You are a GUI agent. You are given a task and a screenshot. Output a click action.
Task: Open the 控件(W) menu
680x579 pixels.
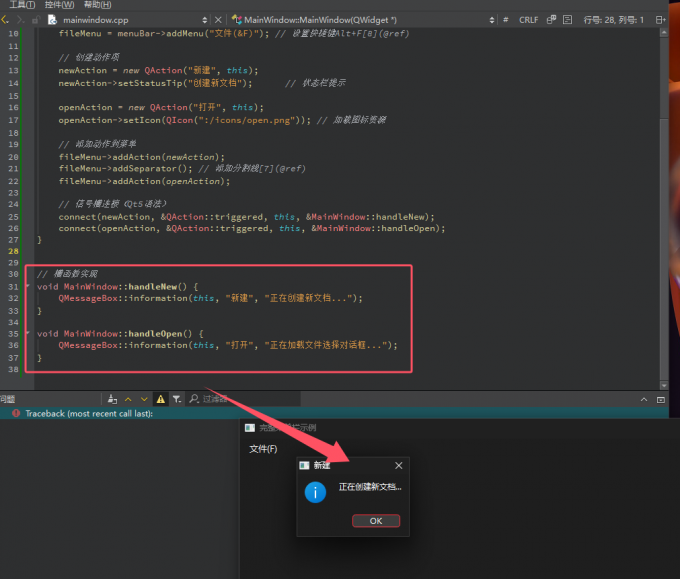pos(60,4)
